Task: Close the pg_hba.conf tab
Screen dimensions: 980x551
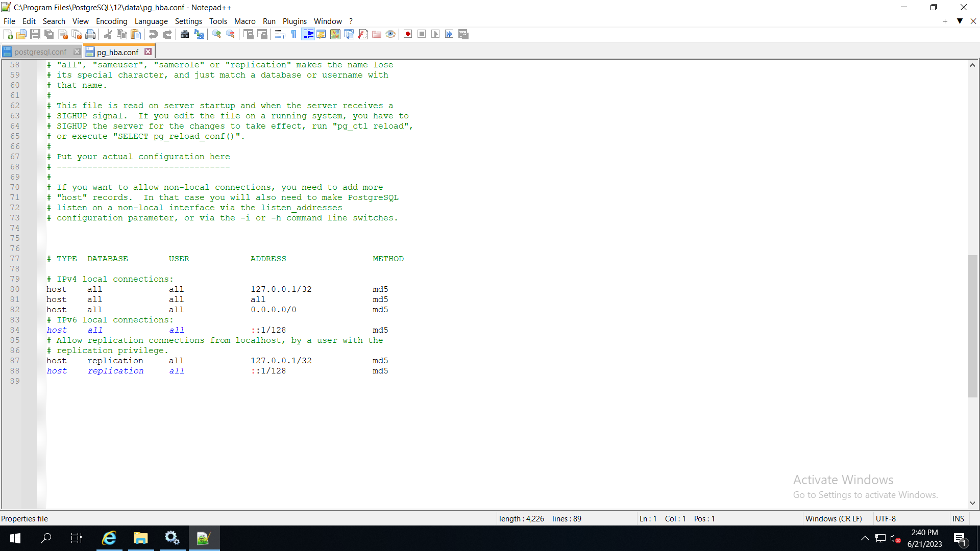Action: [148, 52]
